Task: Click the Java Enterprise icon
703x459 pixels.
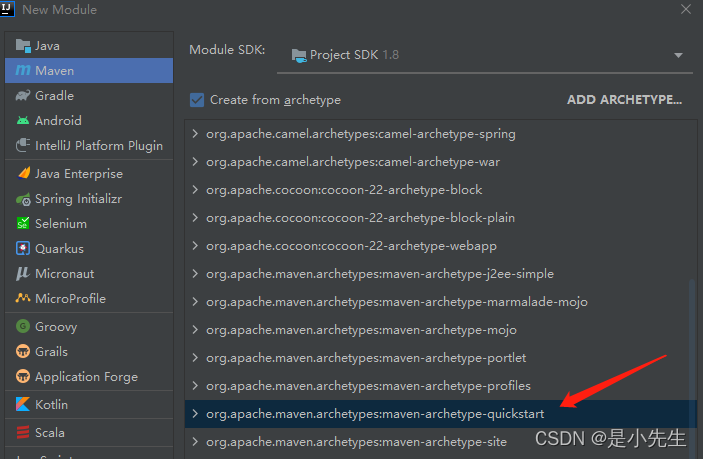Action: (x=23, y=173)
